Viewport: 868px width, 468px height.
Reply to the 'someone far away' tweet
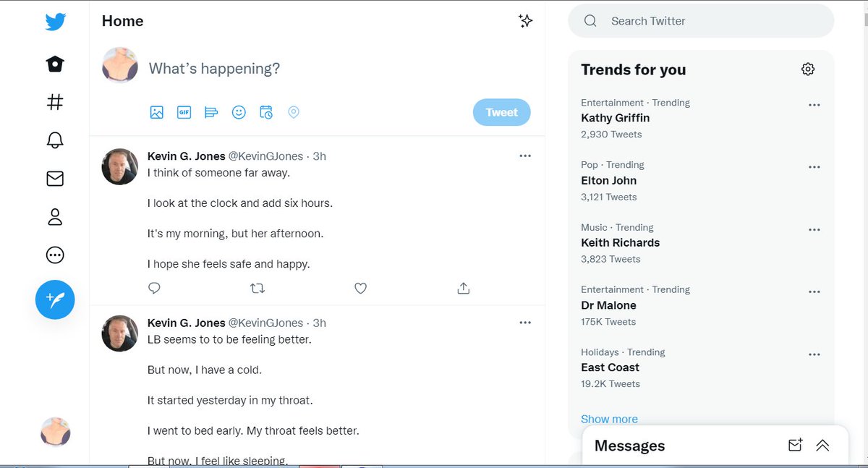pyautogui.click(x=154, y=288)
